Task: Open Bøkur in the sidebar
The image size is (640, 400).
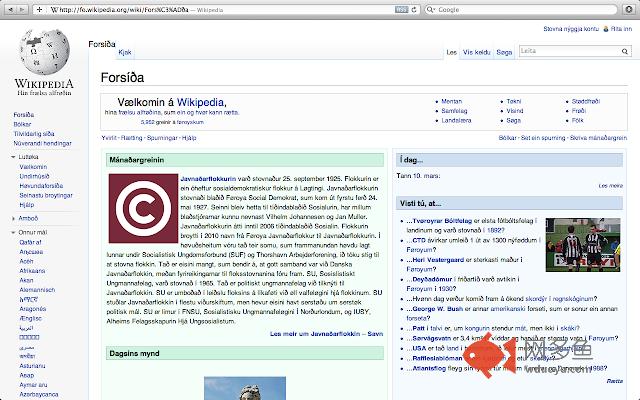Action: [x=22, y=124]
